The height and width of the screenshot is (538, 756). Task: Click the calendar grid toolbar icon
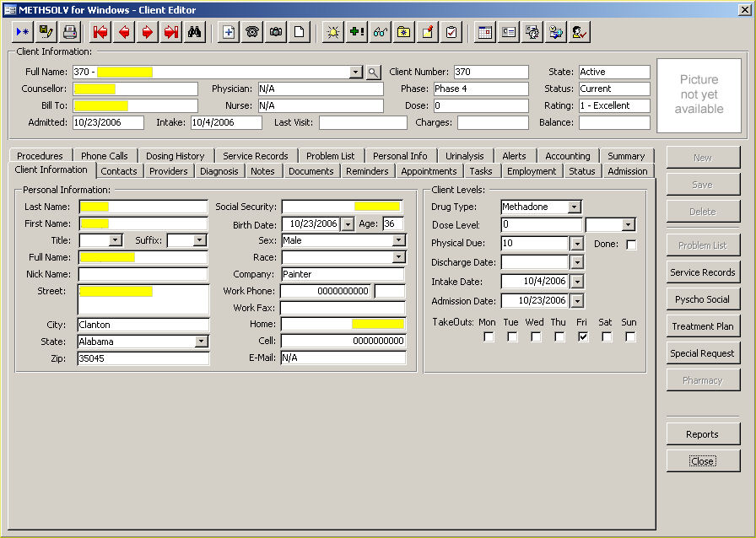coord(485,32)
